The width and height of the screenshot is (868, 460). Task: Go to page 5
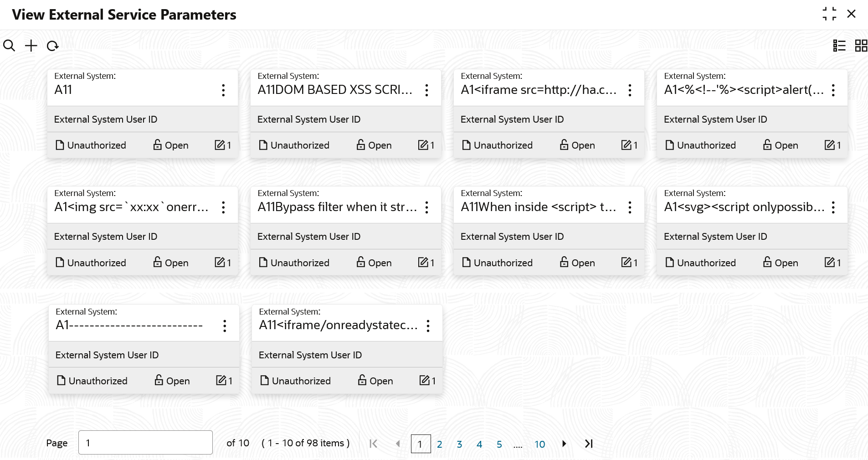click(499, 444)
